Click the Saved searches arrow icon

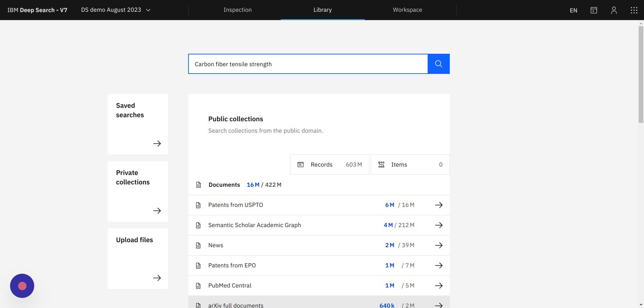pyautogui.click(x=157, y=143)
